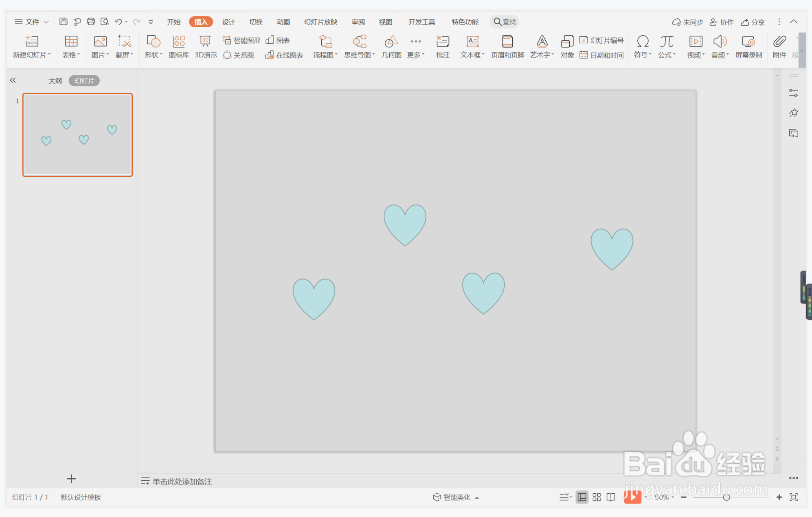The image size is (812, 517).
Task: Open the 切换 Transitions tab
Action: 256,22
